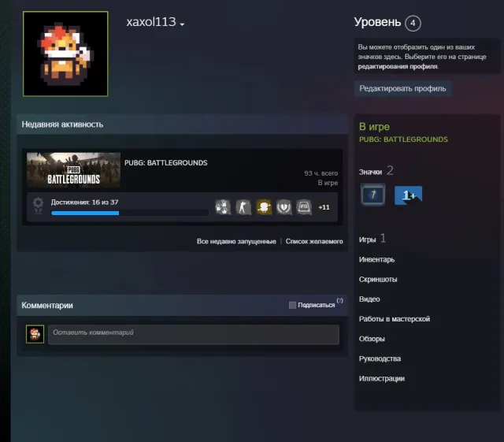
Task: Open PUBG: BATTLEGROUNDS title in recent activity
Action: (166, 163)
